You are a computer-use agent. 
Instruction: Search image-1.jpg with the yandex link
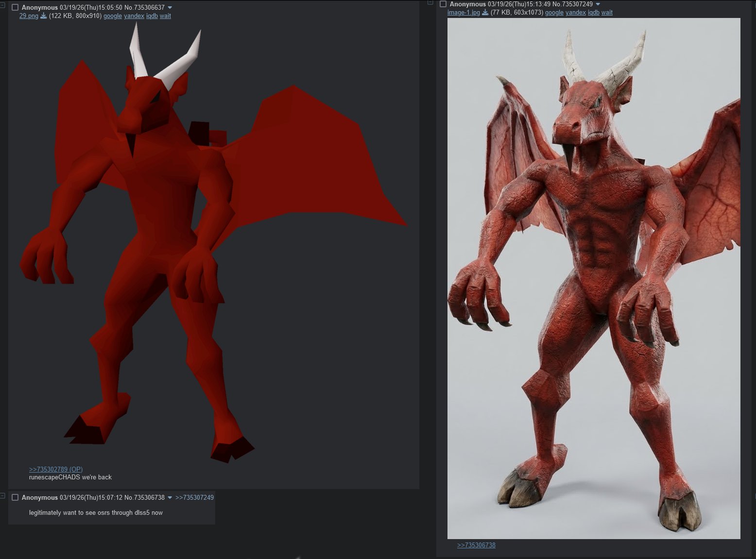tap(576, 13)
